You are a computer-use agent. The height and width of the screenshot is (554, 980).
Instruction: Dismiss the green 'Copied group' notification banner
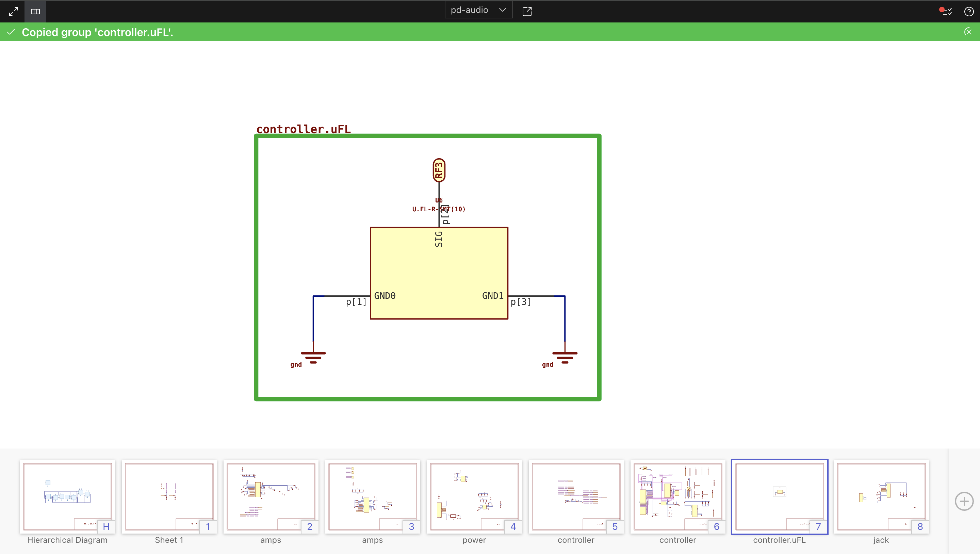pos(968,32)
